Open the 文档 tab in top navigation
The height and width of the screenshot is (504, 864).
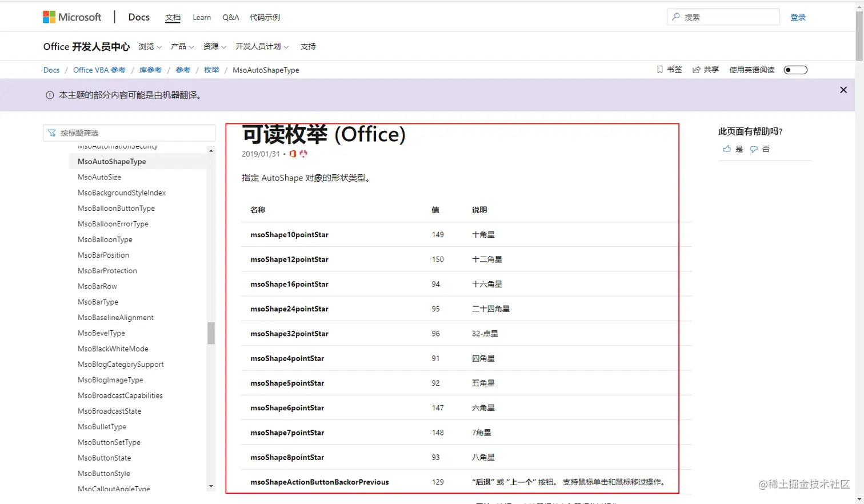pos(173,17)
